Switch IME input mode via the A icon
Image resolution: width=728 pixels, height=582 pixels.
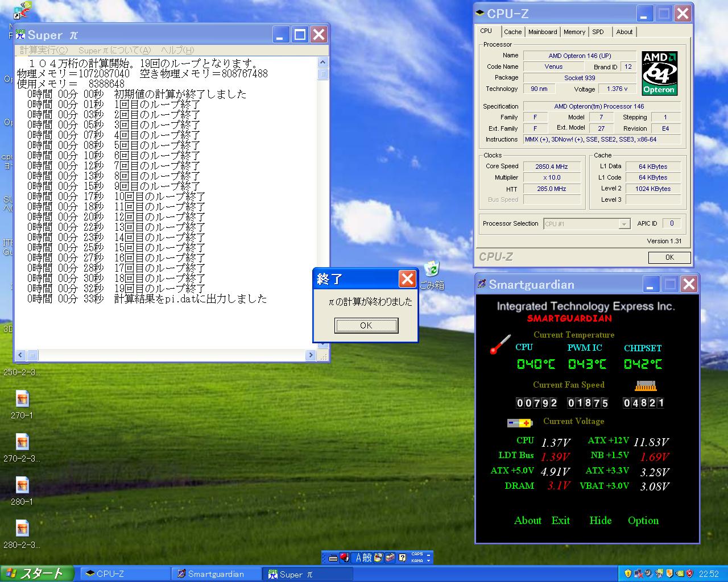point(359,558)
